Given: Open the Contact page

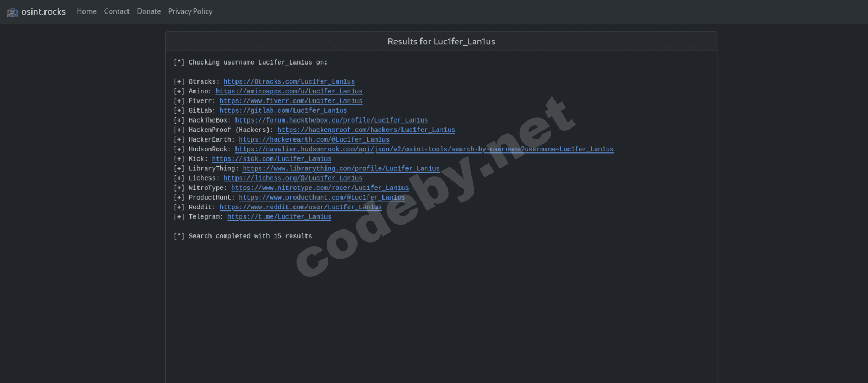Looking at the screenshot, I should [117, 11].
